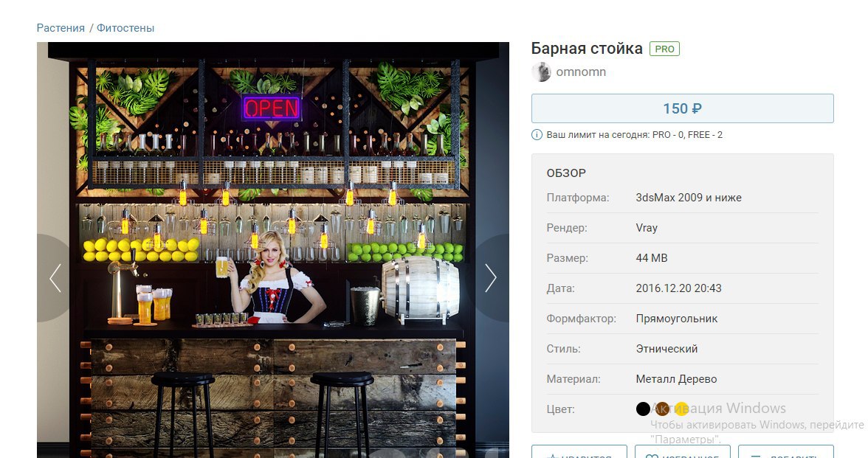Select the brown color swatch
The height and width of the screenshot is (458, 868).
click(x=662, y=409)
